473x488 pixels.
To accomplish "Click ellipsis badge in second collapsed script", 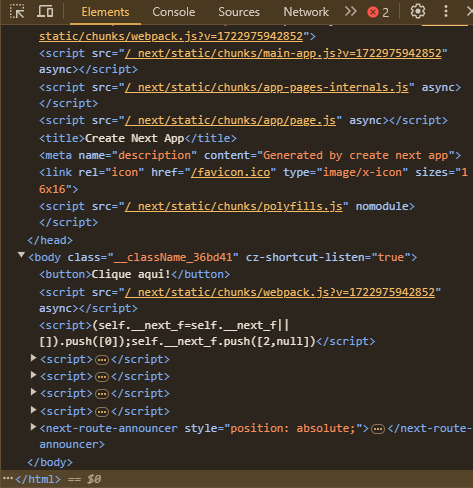I will pyautogui.click(x=102, y=377).
